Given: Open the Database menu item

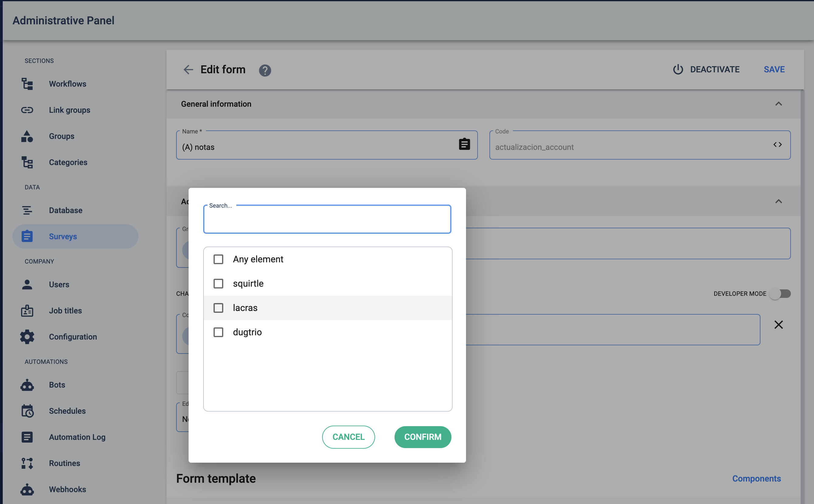Looking at the screenshot, I should point(65,210).
